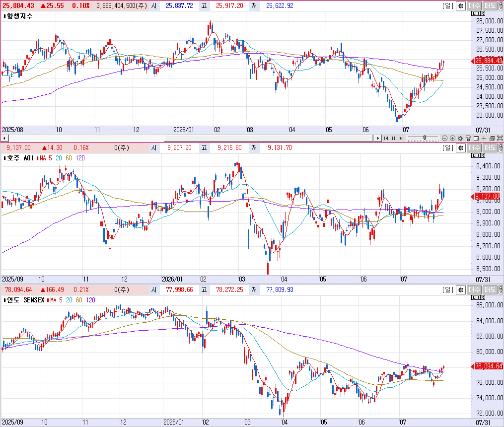Click volume value 3,585,404,500(주)
This screenshot has width=504, height=427.
point(122,6)
